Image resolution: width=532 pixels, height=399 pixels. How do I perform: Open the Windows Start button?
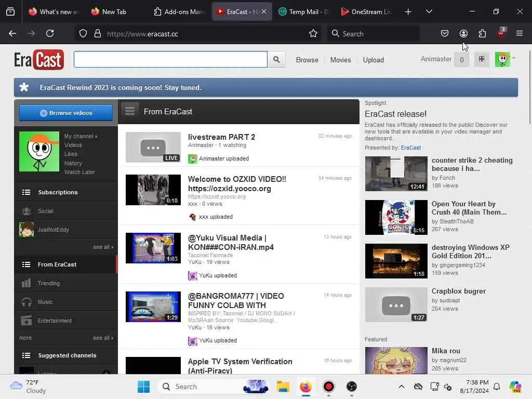(x=143, y=387)
